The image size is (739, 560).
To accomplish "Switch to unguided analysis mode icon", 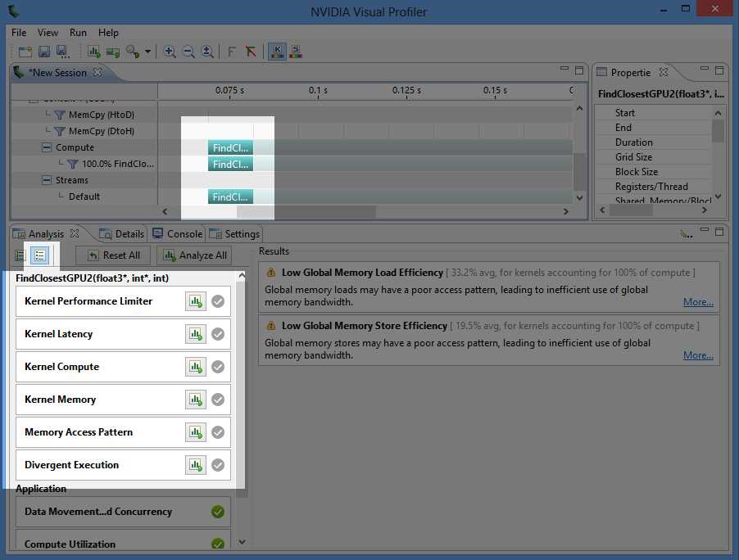I will [39, 255].
